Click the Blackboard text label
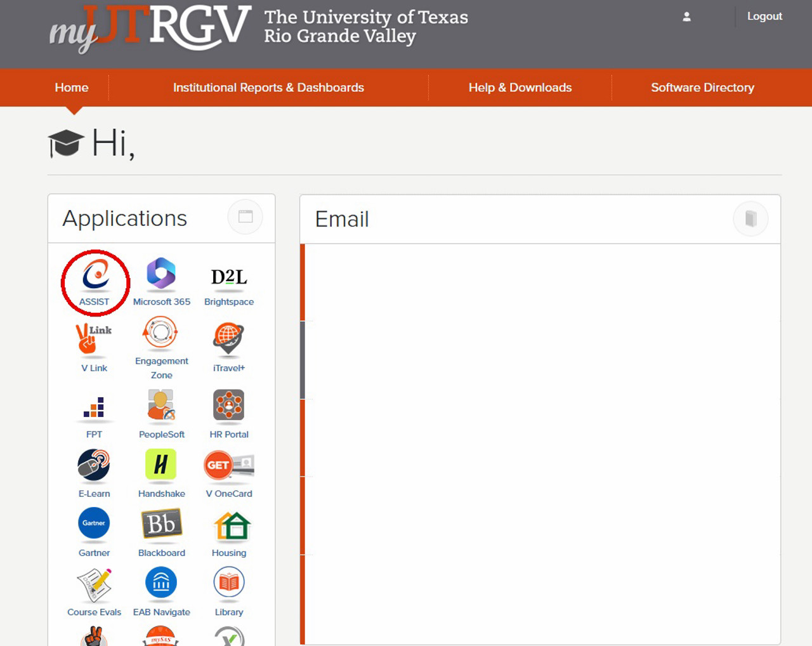 pos(162,553)
